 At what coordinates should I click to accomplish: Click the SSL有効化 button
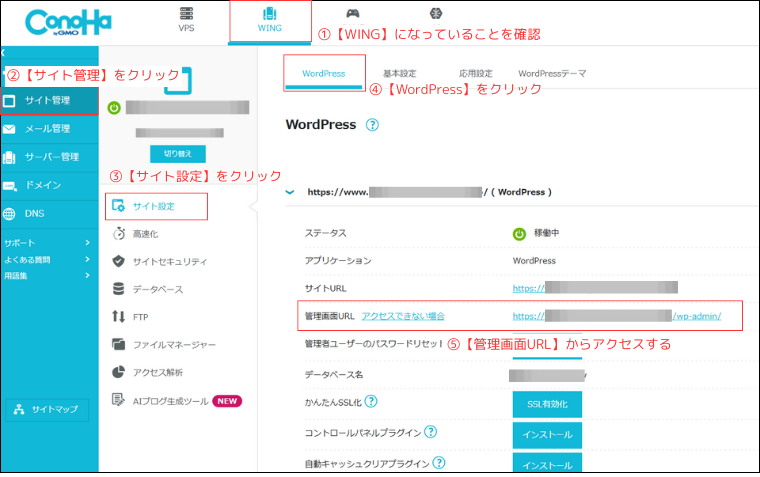pyautogui.click(x=547, y=404)
